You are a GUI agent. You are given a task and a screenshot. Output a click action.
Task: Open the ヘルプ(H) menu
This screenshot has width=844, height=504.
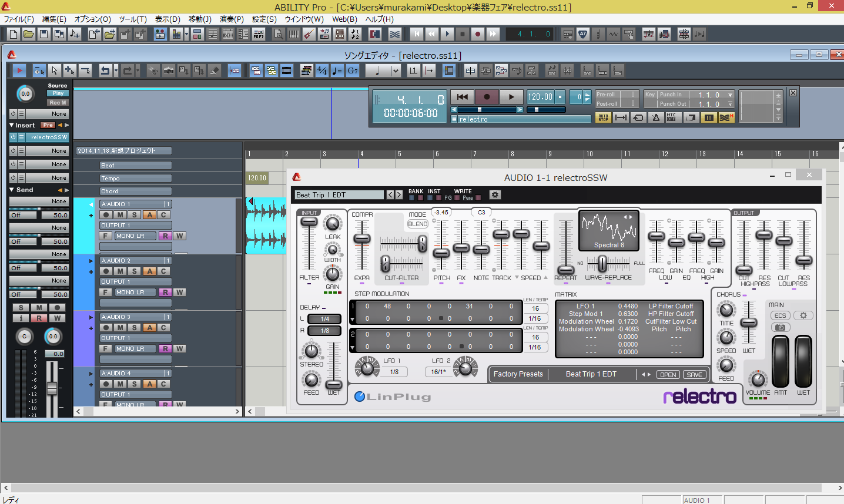click(x=380, y=19)
